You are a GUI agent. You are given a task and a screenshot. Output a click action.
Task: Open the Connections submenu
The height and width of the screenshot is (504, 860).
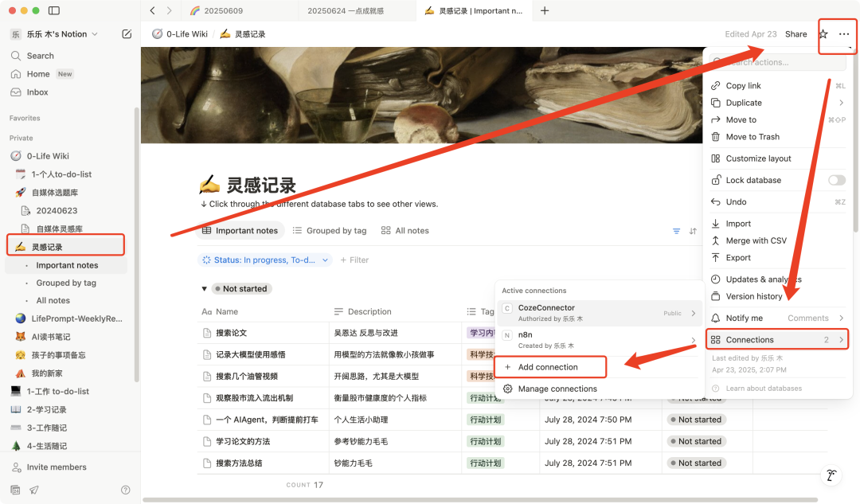tap(778, 339)
